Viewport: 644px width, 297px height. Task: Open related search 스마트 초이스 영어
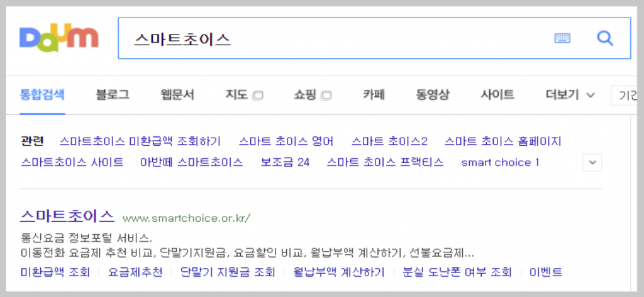click(286, 141)
